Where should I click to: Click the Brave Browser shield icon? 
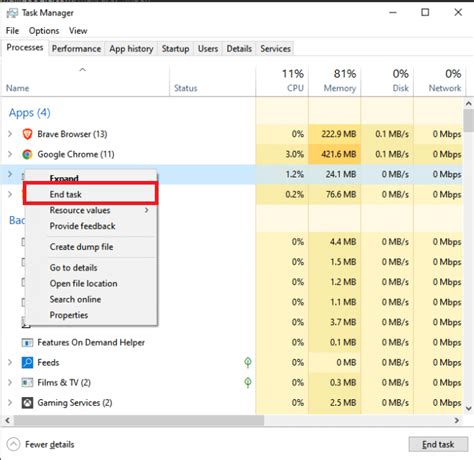27,134
